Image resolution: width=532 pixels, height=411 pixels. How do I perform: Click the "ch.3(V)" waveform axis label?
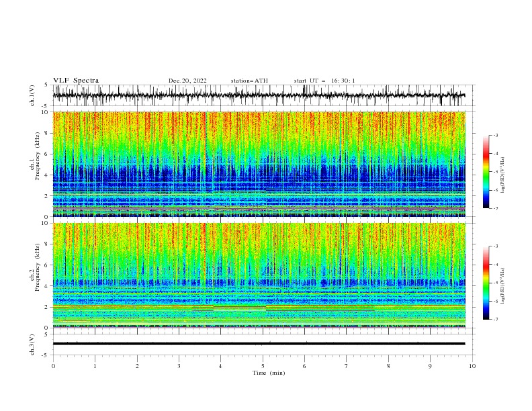point(32,345)
